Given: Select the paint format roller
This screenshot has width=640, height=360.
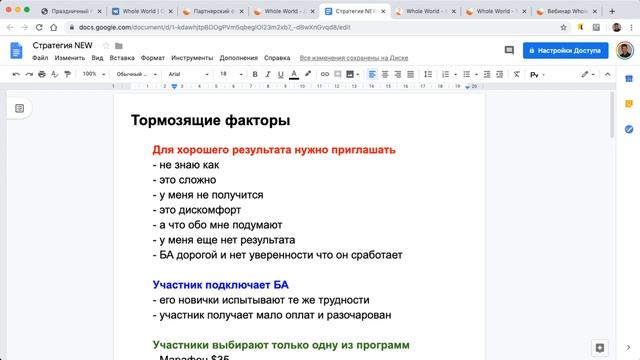Looking at the screenshot, I should tap(67, 74).
